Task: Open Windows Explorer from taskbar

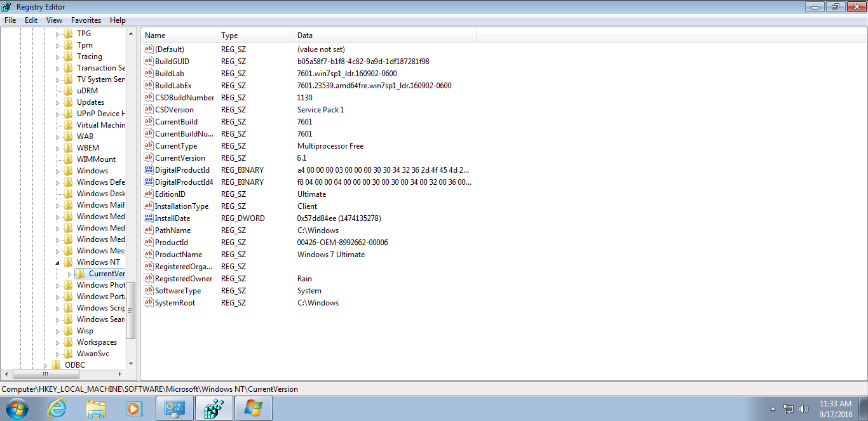Action: pos(96,408)
